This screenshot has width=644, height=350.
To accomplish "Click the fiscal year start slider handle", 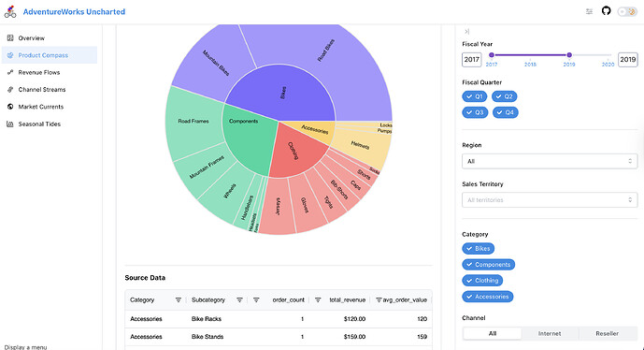I will click(492, 54).
